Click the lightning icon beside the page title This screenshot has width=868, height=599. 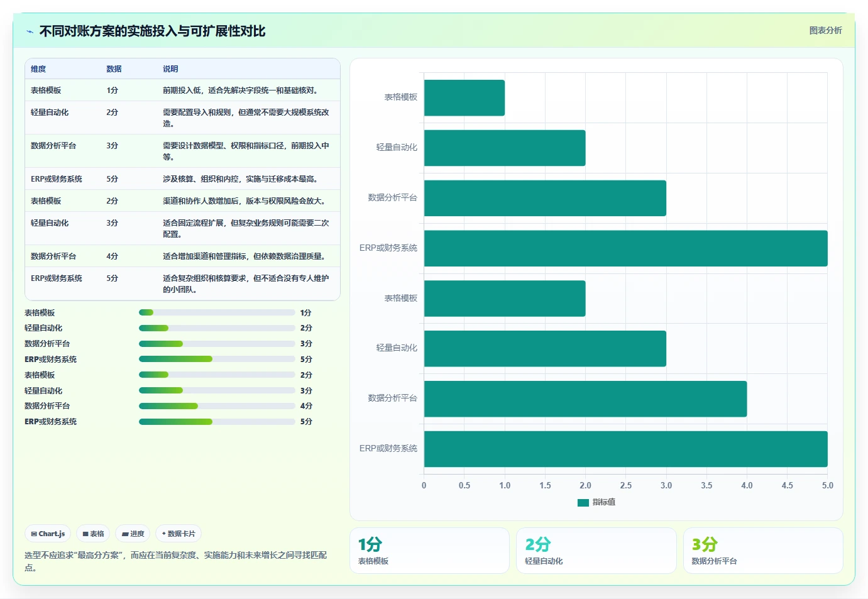pyautogui.click(x=30, y=31)
